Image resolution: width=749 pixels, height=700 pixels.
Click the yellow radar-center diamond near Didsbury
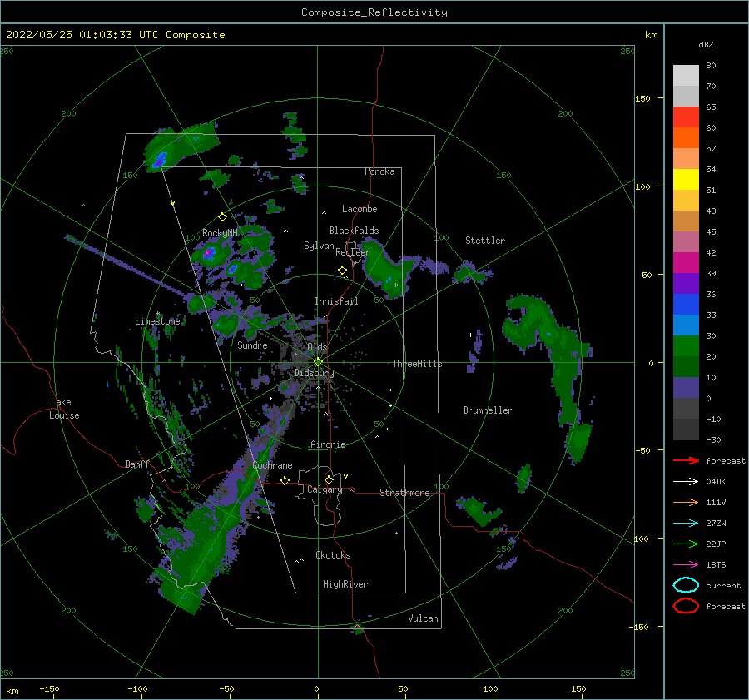tap(318, 362)
